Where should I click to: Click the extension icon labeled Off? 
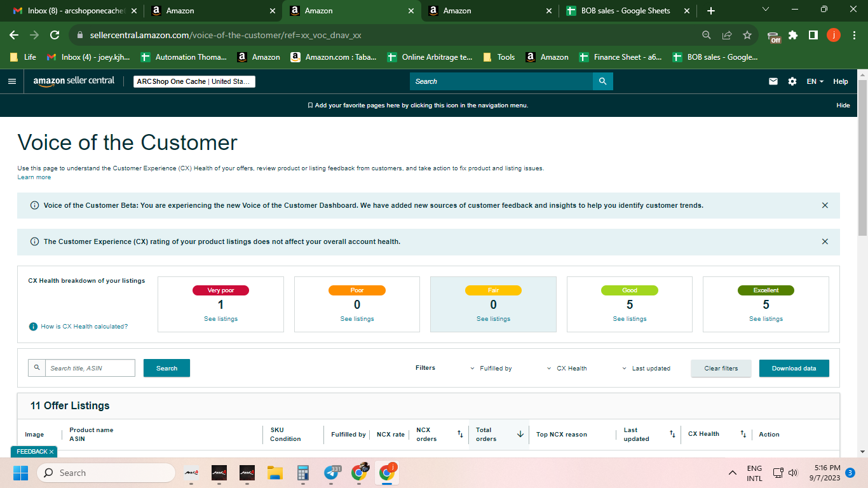point(773,37)
